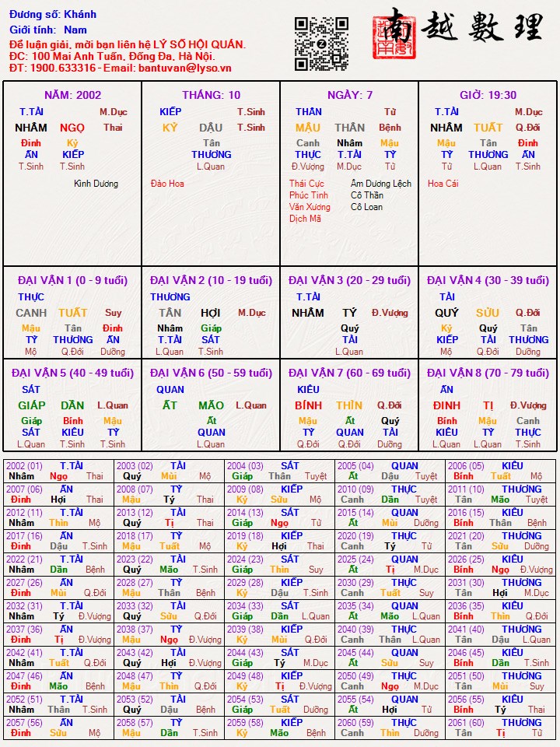560x747 pixels.
Task: Click the '2021 (20)' year cell
Action: point(500,542)
